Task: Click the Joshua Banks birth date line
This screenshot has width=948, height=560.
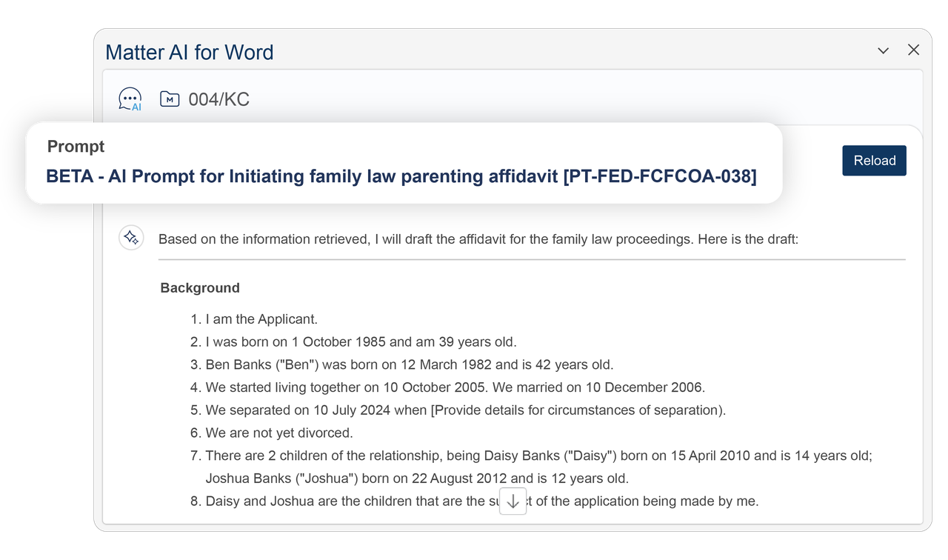Action: coord(417,478)
